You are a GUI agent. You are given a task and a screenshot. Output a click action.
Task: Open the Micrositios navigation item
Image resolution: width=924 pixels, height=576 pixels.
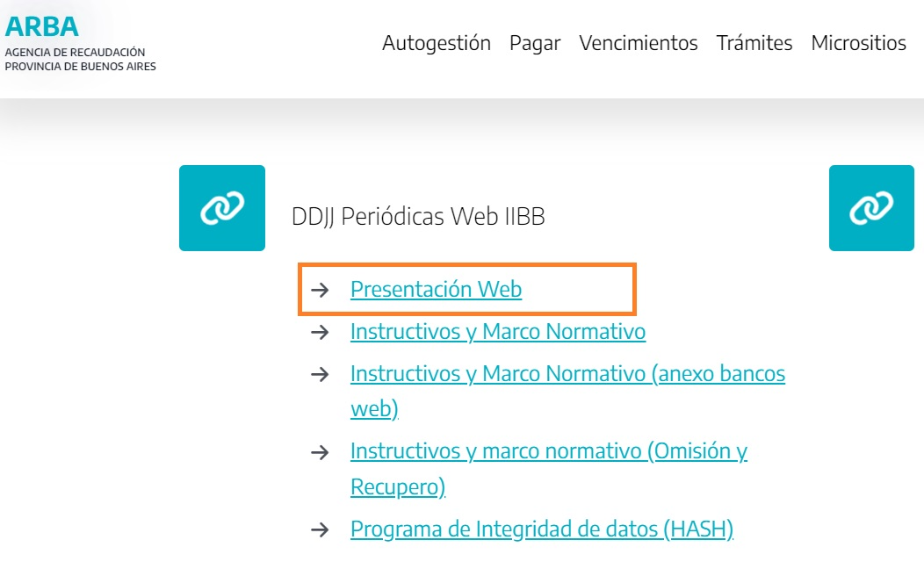pos(859,43)
